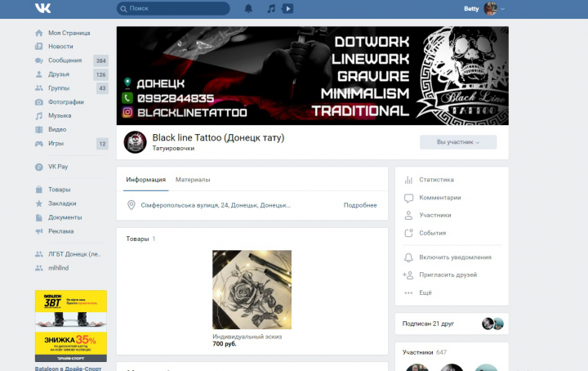Click the gamepad icon beside Игры
The image size is (588, 371).
point(39,144)
